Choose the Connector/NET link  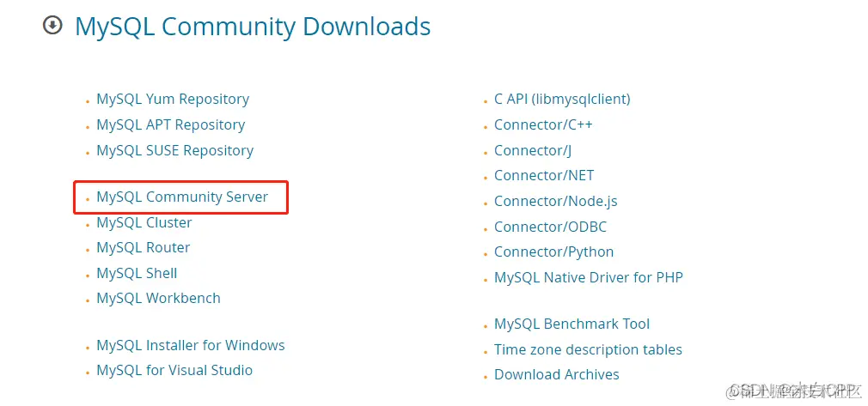[x=544, y=176]
